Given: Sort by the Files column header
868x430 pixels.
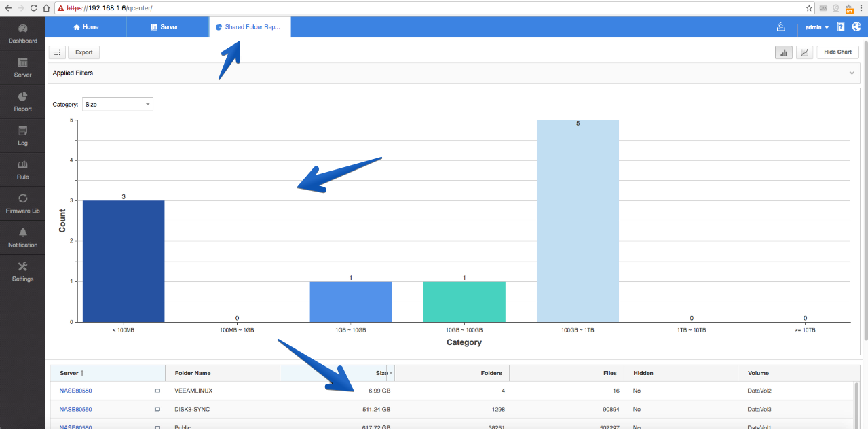Looking at the screenshot, I should [567, 373].
